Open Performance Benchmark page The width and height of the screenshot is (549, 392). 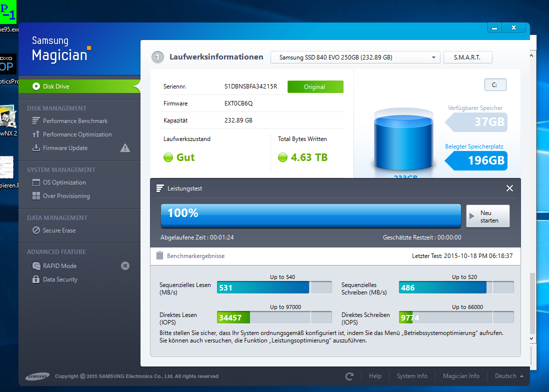tap(75, 121)
